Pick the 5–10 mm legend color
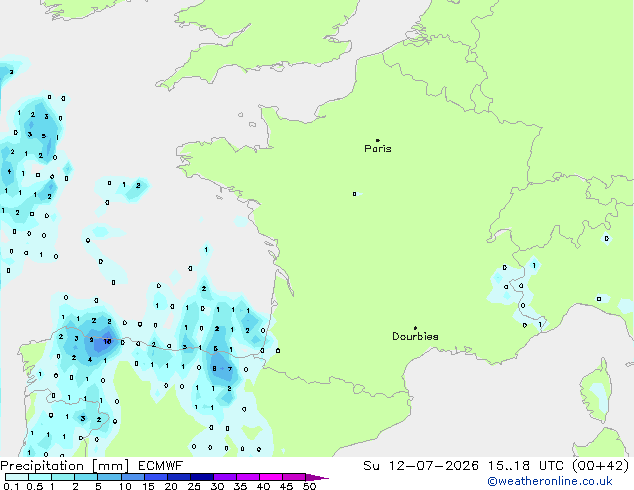The image size is (634, 490). point(109,477)
